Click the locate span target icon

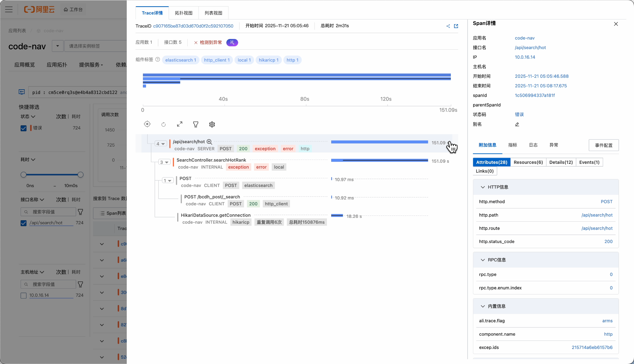tap(147, 124)
